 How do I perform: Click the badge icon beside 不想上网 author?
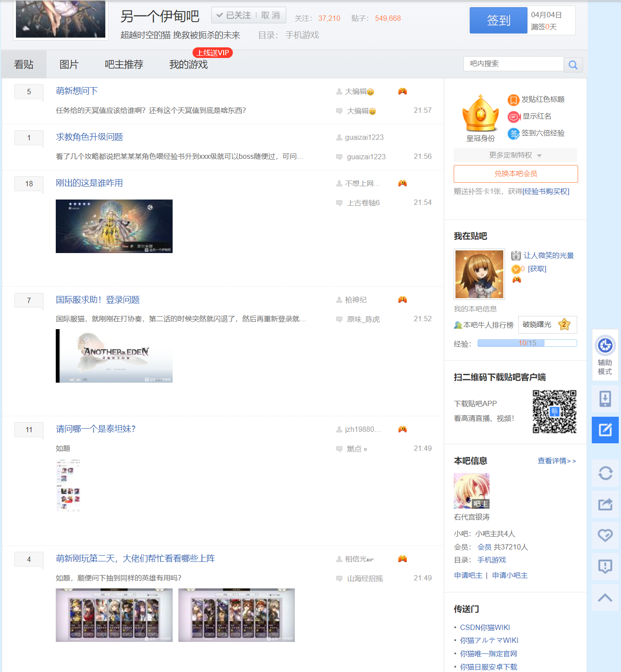(x=402, y=183)
